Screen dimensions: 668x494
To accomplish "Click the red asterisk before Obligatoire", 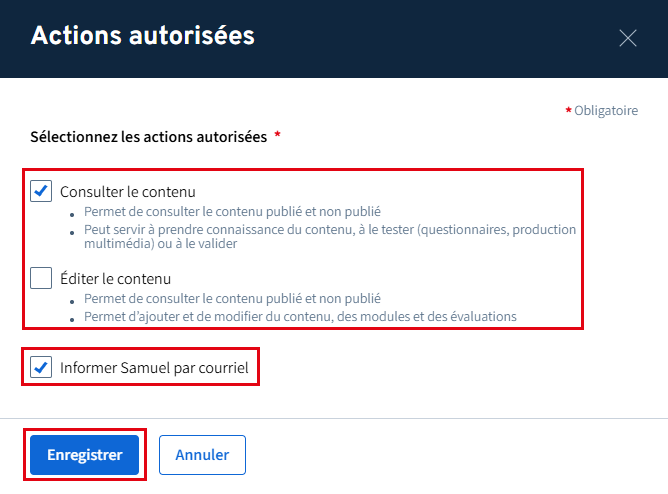I will tap(569, 110).
